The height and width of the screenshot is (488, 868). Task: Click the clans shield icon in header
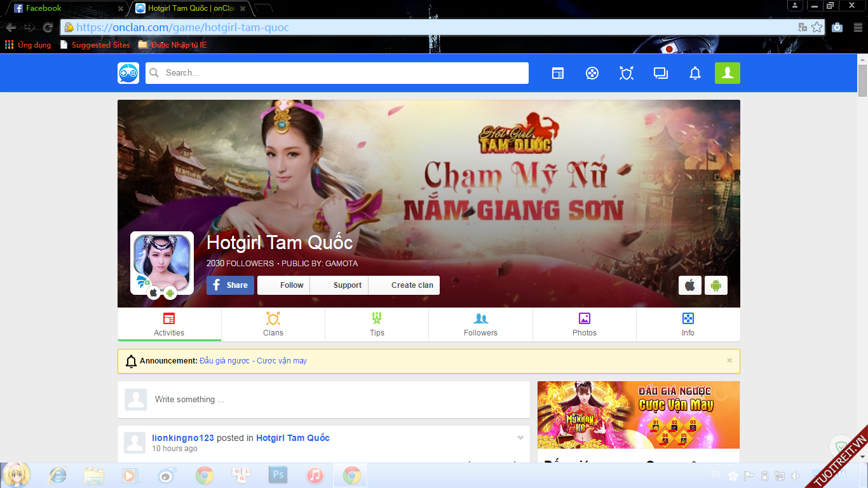coord(627,73)
